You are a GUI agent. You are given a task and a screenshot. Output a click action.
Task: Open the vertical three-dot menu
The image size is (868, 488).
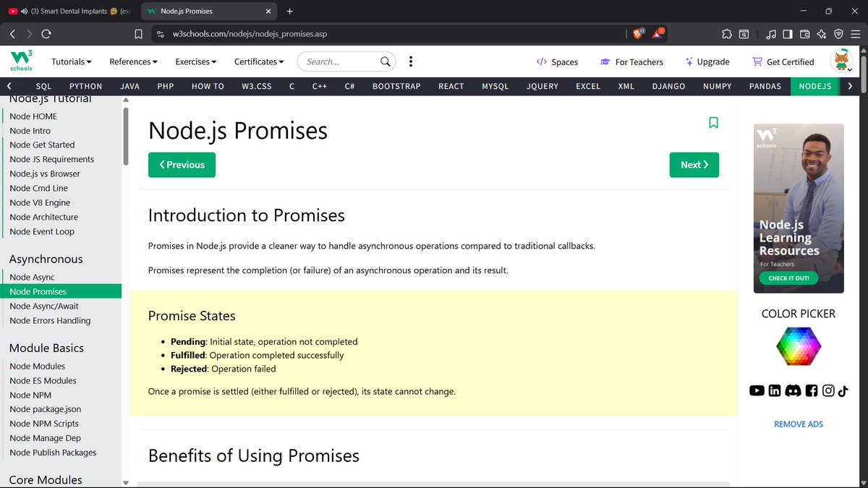click(x=411, y=61)
